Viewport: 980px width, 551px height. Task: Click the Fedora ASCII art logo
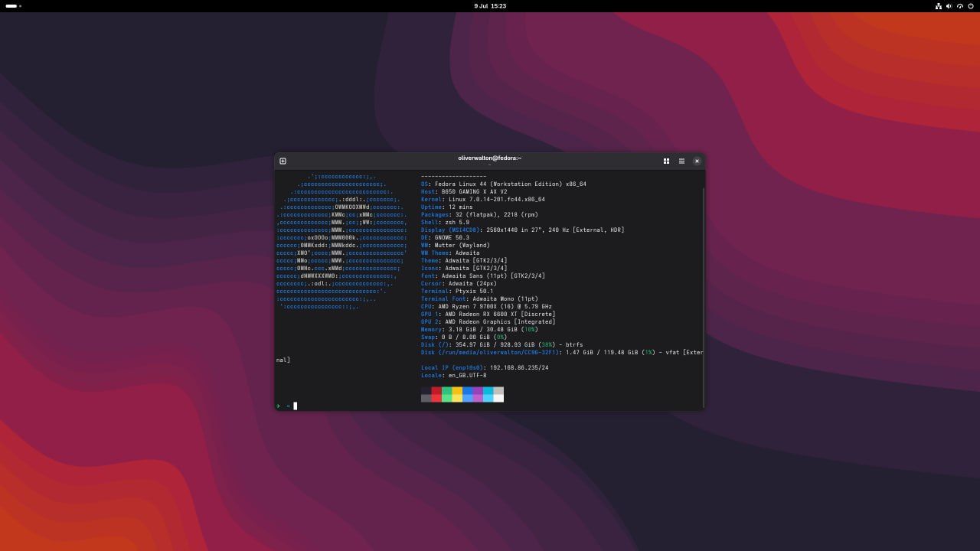pos(341,241)
